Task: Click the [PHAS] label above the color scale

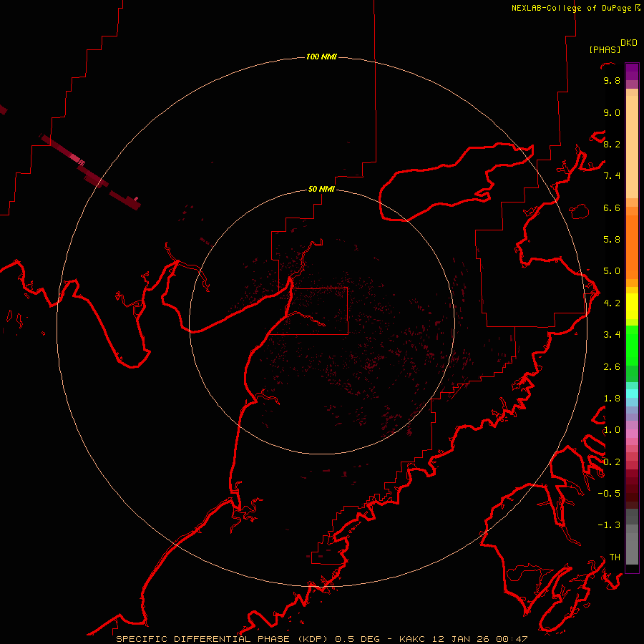Action: 605,49
